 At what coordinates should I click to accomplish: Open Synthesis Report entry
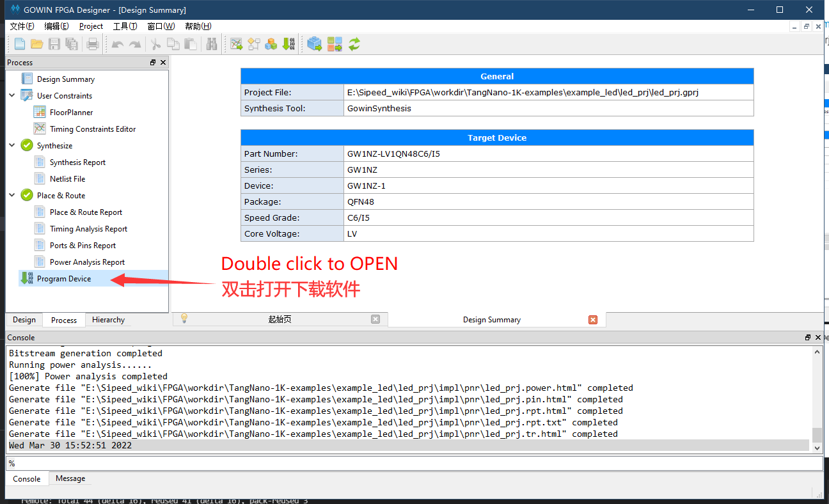pyautogui.click(x=77, y=162)
